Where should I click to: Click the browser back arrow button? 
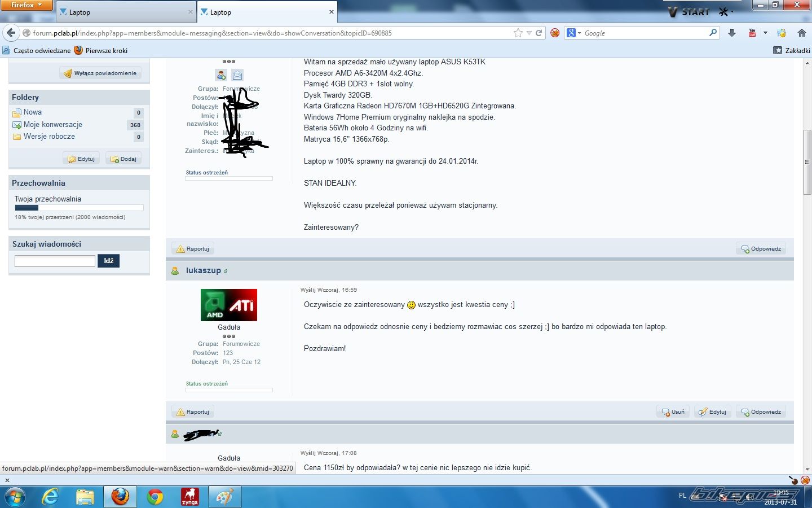point(11,33)
